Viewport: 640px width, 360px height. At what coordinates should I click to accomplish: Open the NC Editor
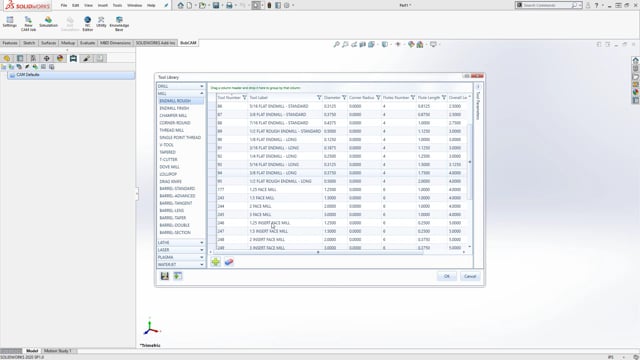click(x=87, y=24)
